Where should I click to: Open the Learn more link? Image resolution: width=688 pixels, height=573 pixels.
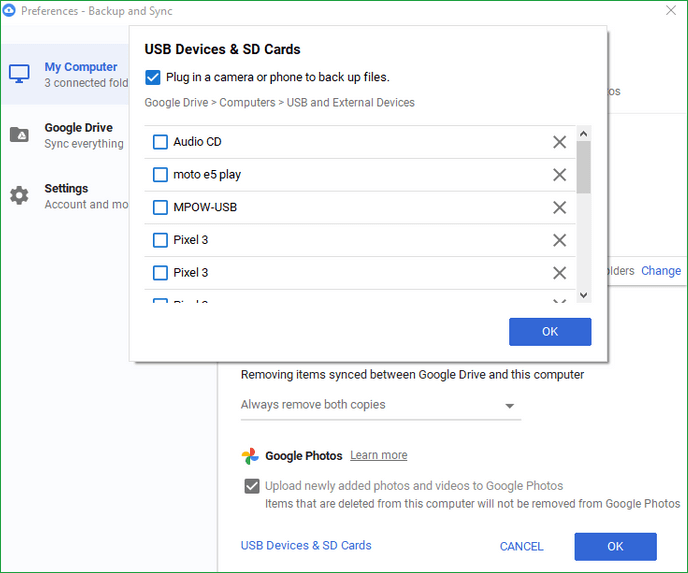point(378,455)
